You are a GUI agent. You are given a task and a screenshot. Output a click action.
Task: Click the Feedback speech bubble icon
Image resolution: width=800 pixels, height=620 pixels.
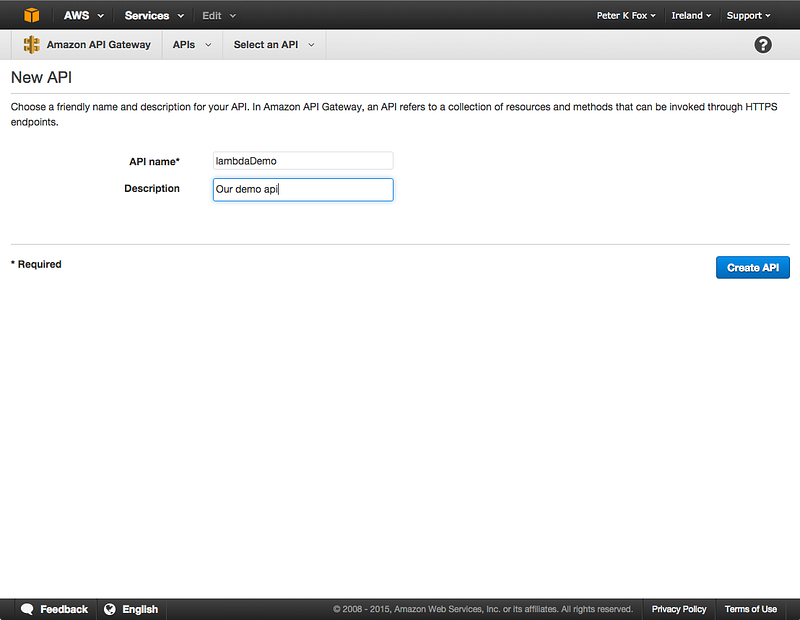[27, 609]
